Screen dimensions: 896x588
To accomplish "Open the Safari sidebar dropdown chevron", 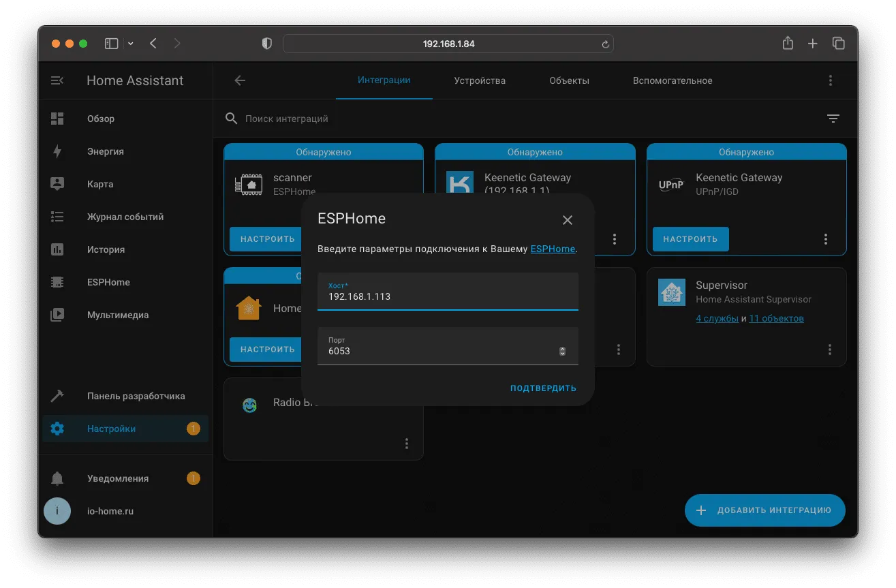I will 131,44.
